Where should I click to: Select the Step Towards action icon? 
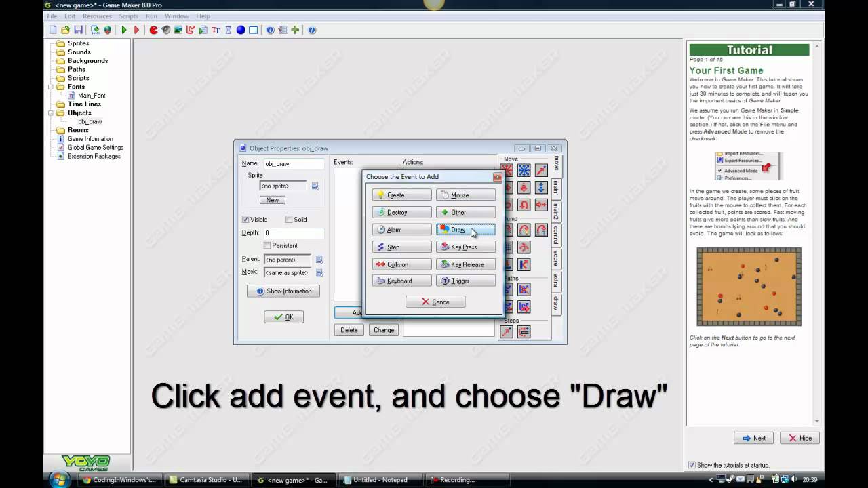(507, 331)
